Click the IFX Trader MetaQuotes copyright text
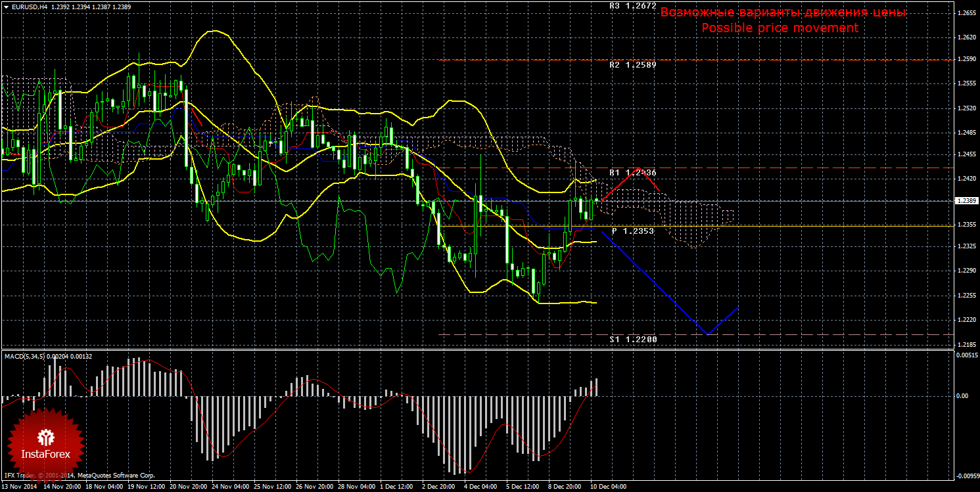The image size is (980, 492). tap(79, 474)
